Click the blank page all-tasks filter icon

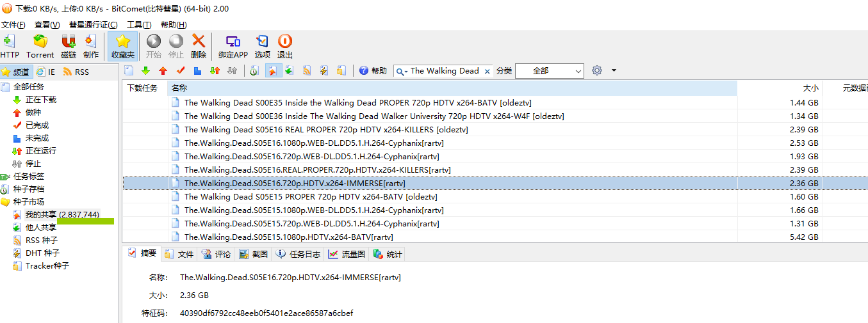click(x=129, y=70)
